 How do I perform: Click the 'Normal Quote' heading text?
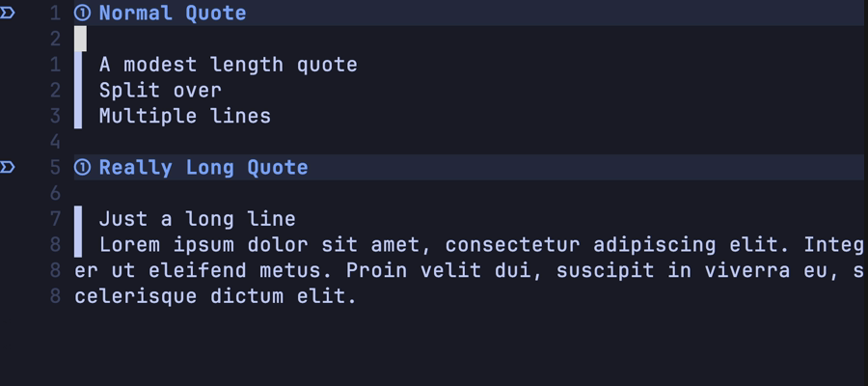[173, 14]
